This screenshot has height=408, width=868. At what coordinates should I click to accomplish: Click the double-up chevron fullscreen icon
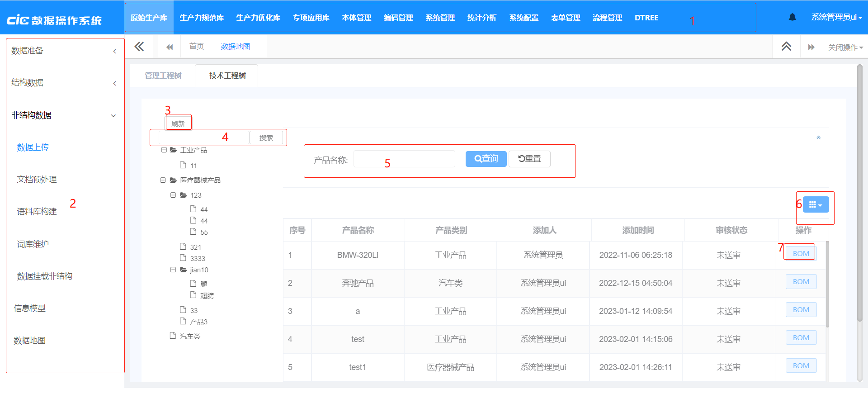[x=786, y=47]
